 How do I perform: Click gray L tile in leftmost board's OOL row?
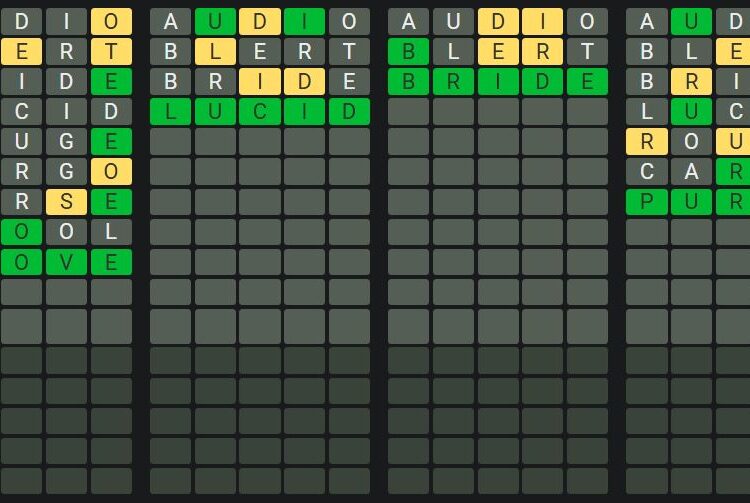coord(111,232)
